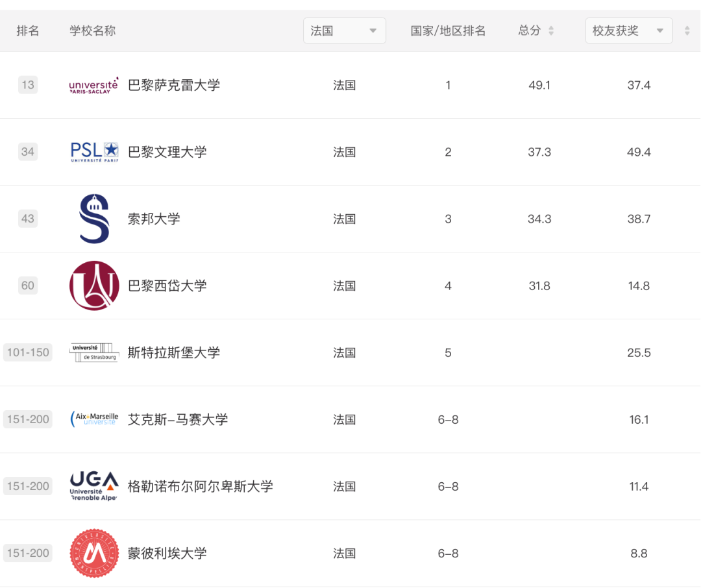
Task: Open 格勒诺布尔阿尔卑斯大学 school page
Action: [x=201, y=486]
